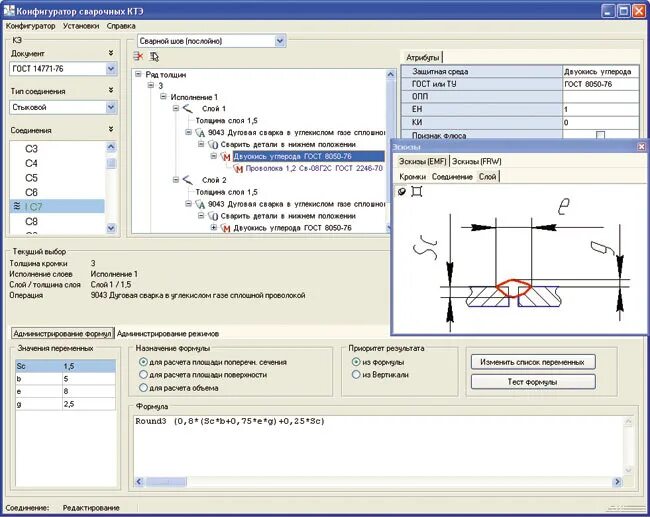
Task: Select для расчета площади поперечн. сечения
Action: (x=143, y=362)
